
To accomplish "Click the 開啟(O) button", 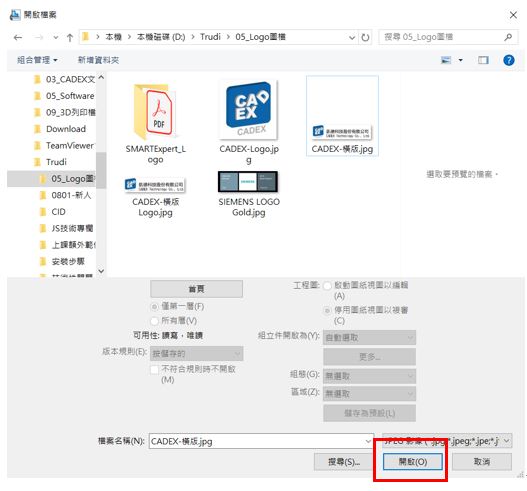I will click(x=413, y=462).
